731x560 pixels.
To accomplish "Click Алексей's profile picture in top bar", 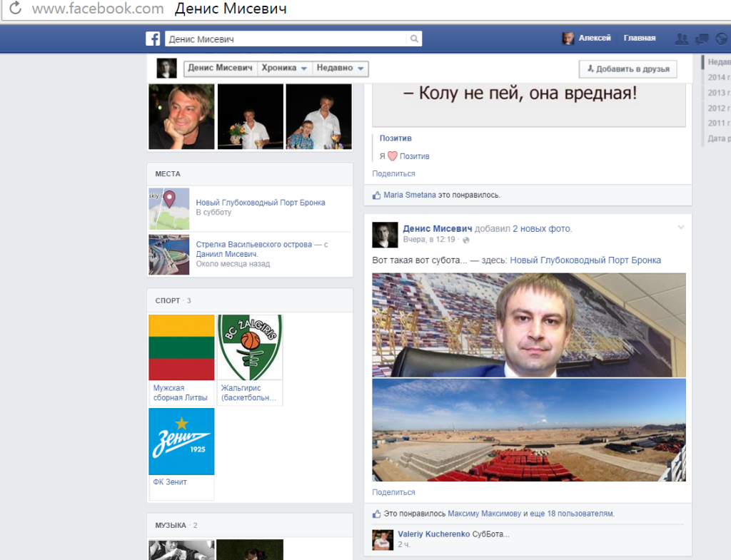I will pos(568,39).
